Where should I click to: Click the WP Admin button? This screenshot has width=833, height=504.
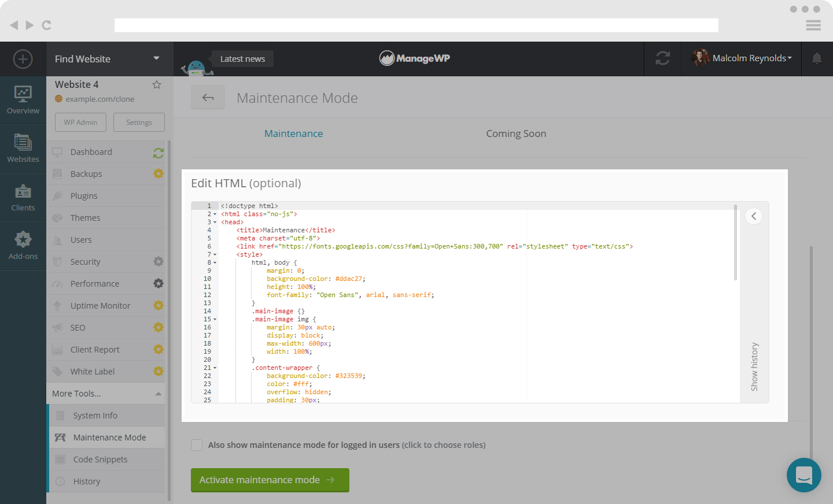pos(80,122)
